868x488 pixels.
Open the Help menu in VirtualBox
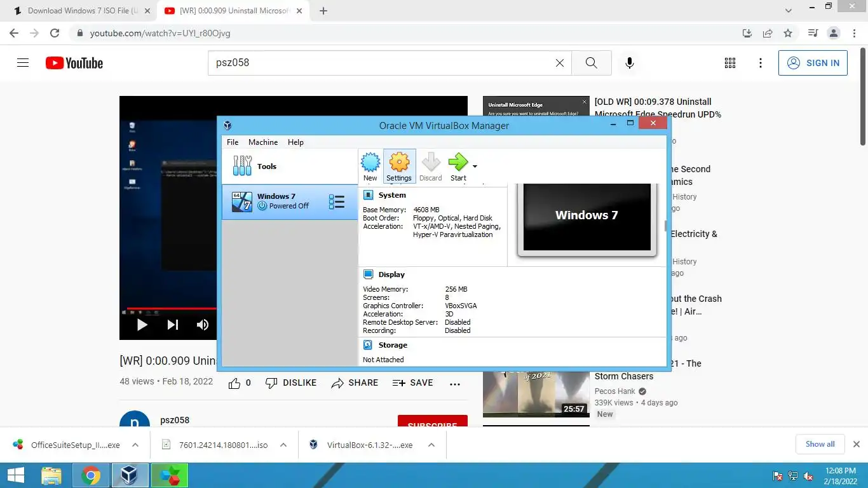(x=295, y=142)
